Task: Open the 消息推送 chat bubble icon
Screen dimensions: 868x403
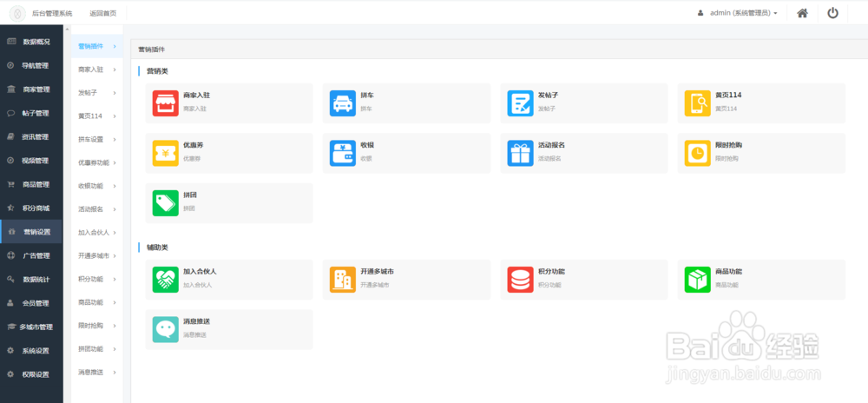Action: tap(166, 330)
